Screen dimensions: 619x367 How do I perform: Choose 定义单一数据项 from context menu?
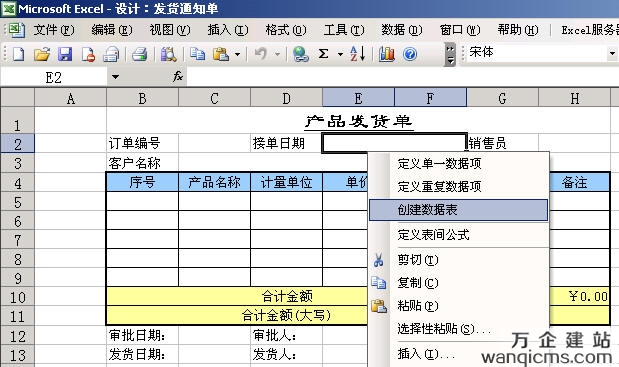click(459, 163)
